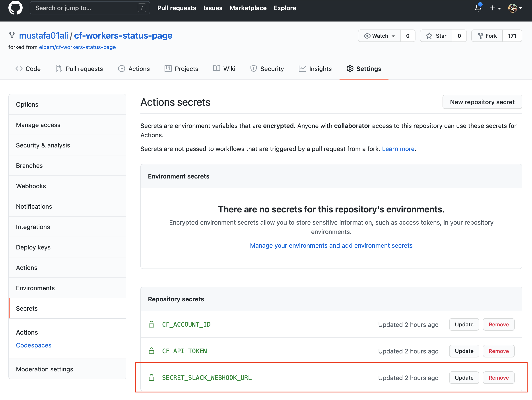Open Codespaces secrets link
Image resolution: width=532 pixels, height=400 pixels.
34,345
